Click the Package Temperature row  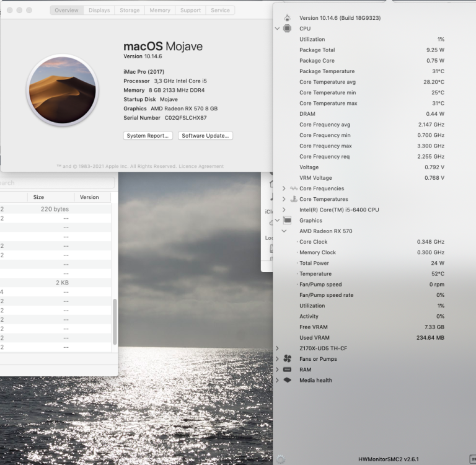(x=372, y=71)
